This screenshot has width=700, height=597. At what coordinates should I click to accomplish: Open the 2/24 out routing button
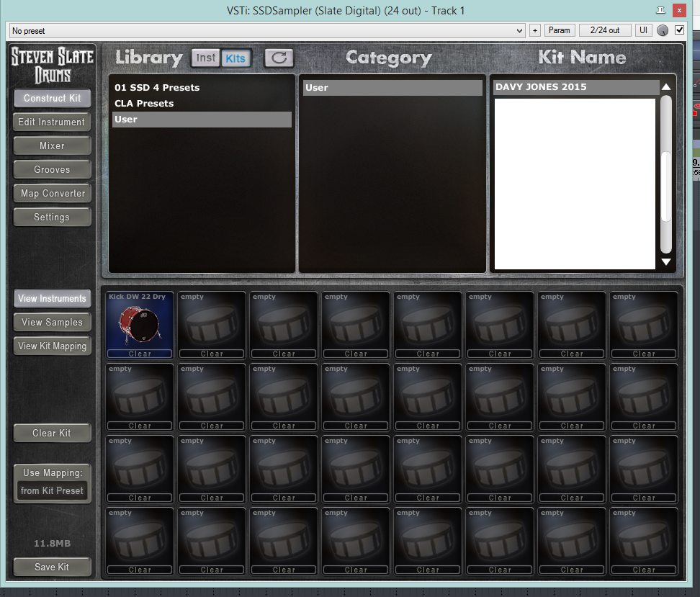[x=605, y=30]
